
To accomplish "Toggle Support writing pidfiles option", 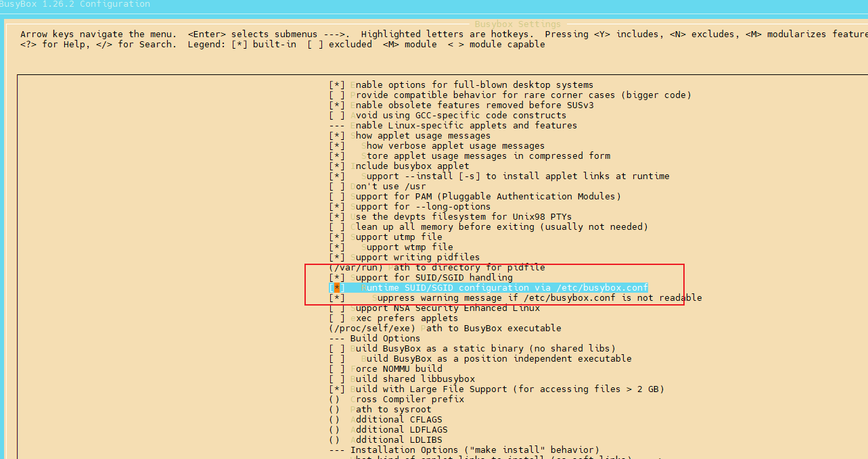I will point(404,257).
